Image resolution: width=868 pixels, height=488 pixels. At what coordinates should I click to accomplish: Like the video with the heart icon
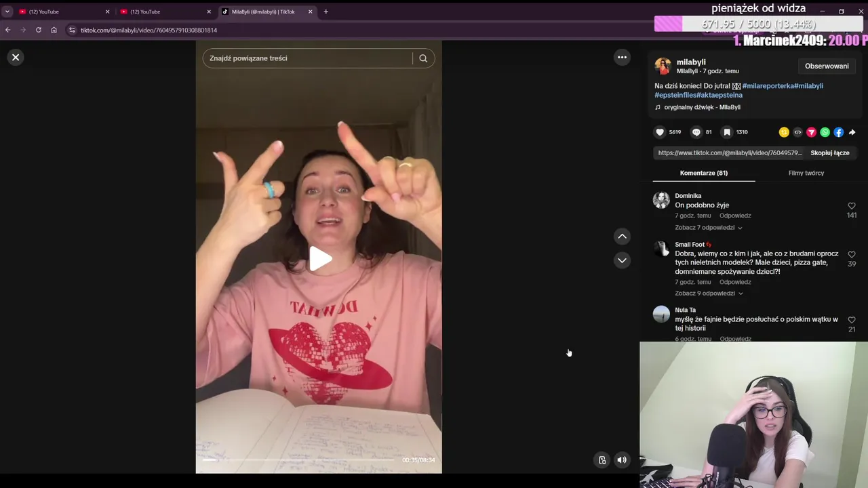point(660,132)
